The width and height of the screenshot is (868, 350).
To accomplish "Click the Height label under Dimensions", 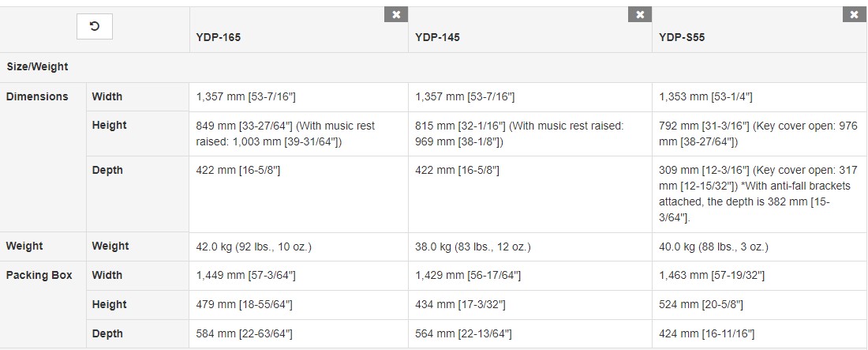I will click(109, 126).
